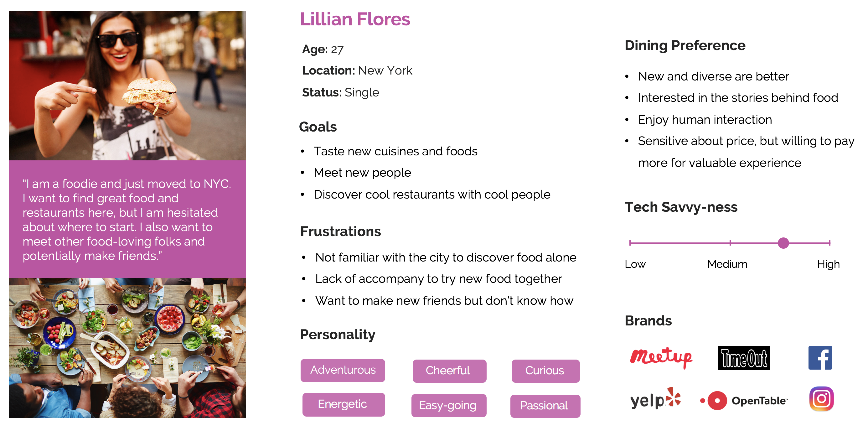The height and width of the screenshot is (431, 868).
Task: Click the OpenTable logo
Action: (x=744, y=400)
